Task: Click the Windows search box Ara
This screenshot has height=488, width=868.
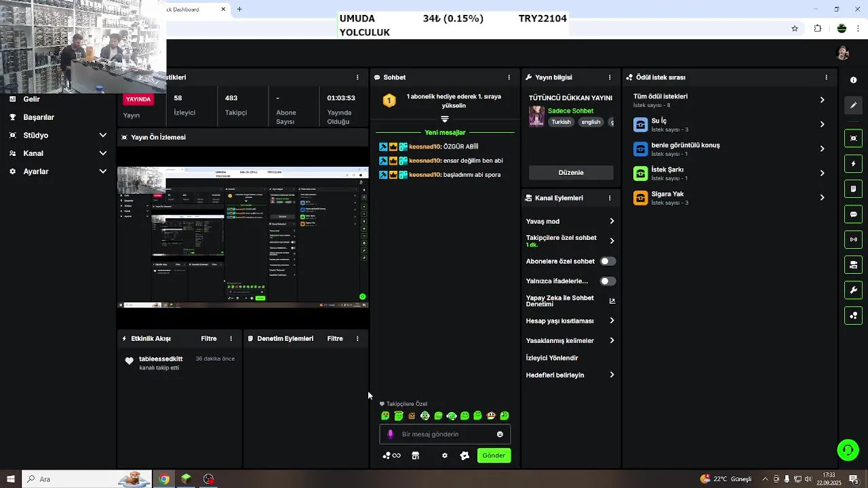Action: [x=85, y=479]
